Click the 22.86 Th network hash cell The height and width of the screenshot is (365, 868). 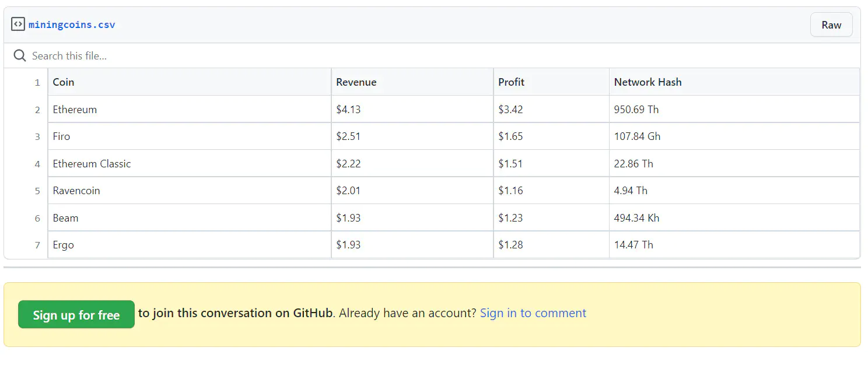click(734, 164)
